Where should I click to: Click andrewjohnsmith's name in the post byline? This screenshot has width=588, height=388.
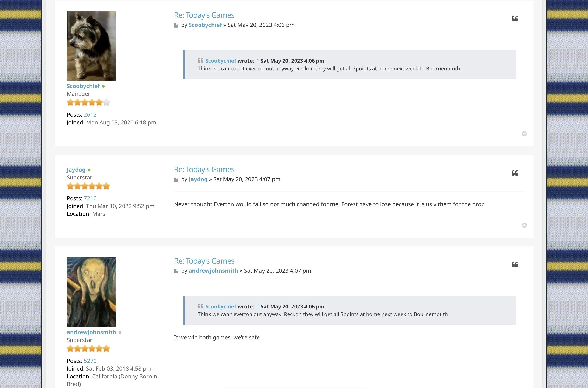[213, 271]
